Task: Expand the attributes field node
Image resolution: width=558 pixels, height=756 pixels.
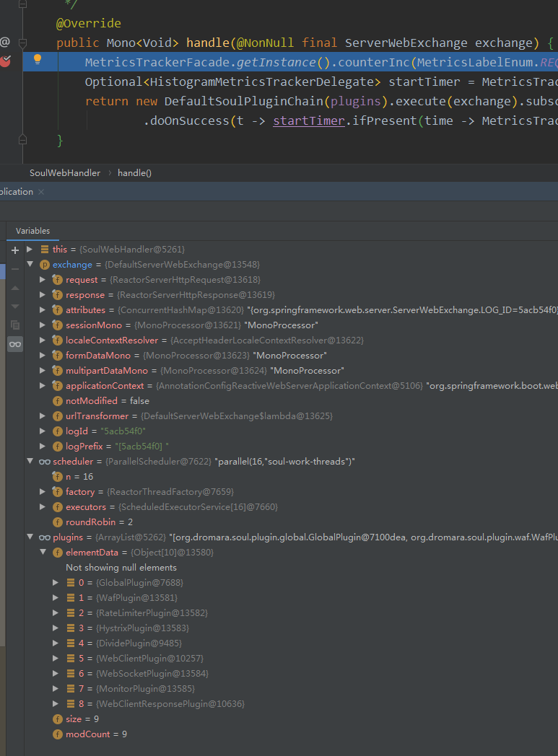Action: click(x=43, y=310)
